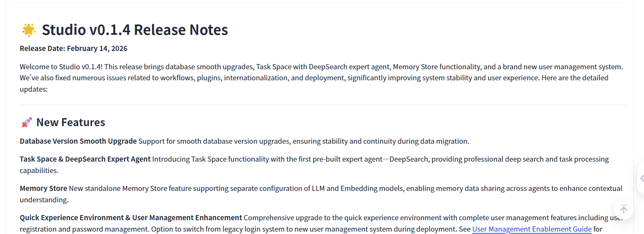Click the word 'updates:' ending the intro
This screenshot has height=234, width=644.
[x=34, y=89]
